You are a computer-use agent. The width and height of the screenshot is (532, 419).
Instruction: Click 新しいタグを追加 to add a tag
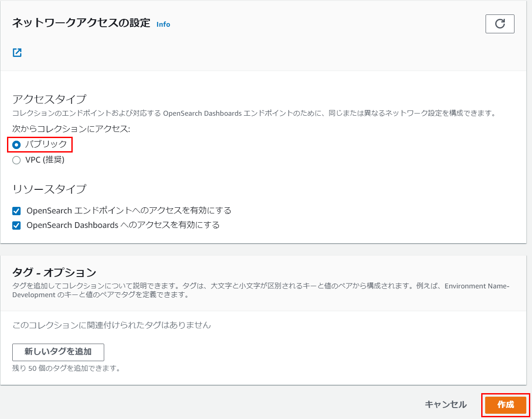pyautogui.click(x=58, y=352)
